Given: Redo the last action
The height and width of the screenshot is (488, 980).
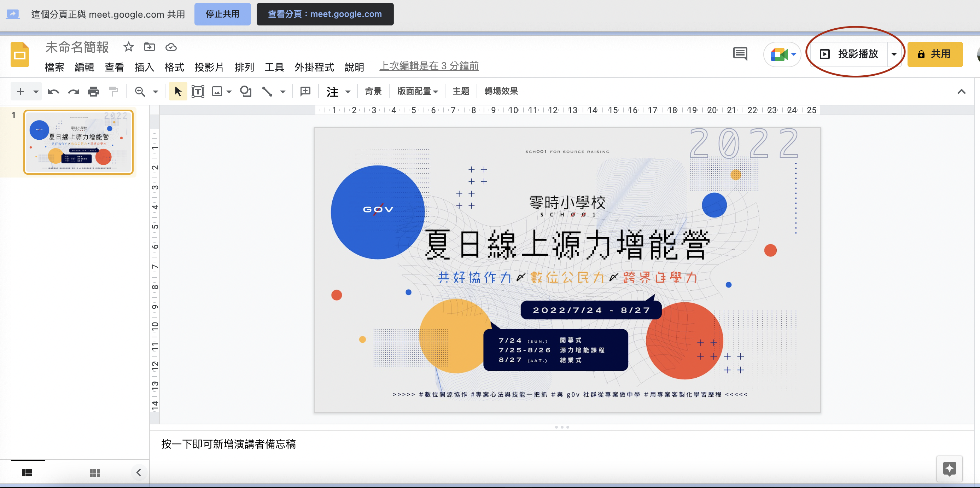Looking at the screenshot, I should point(74,91).
